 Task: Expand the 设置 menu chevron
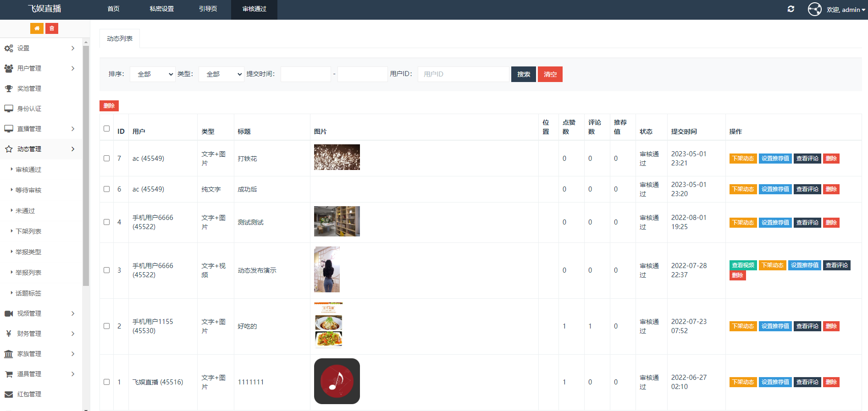pyautogui.click(x=73, y=48)
